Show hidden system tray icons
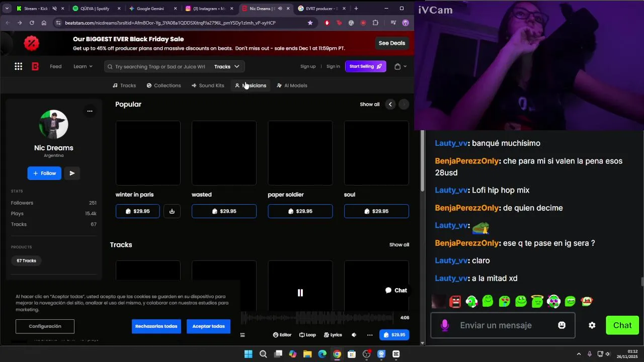The height and width of the screenshot is (362, 644). tap(579, 354)
